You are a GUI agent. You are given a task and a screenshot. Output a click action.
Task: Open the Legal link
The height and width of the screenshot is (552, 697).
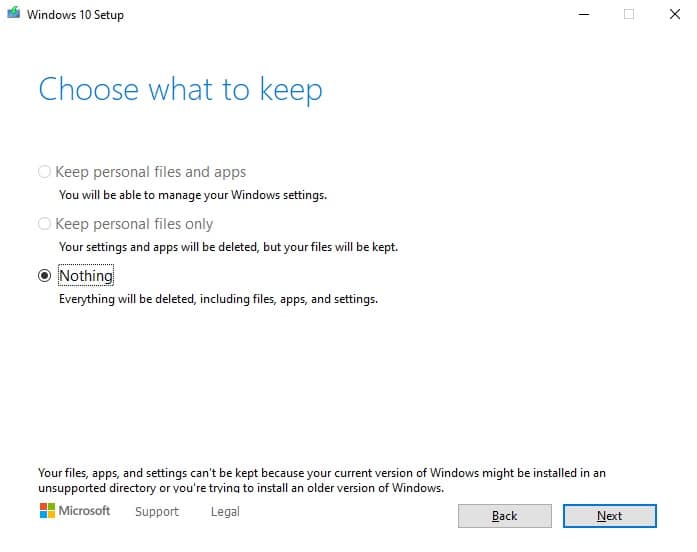click(x=225, y=512)
